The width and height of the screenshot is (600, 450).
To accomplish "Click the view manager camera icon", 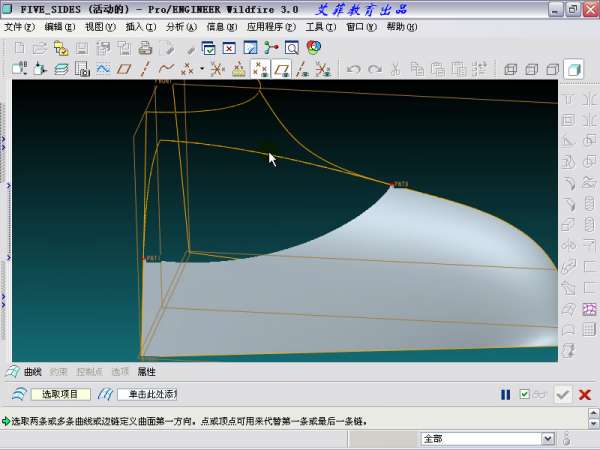I will (82, 69).
